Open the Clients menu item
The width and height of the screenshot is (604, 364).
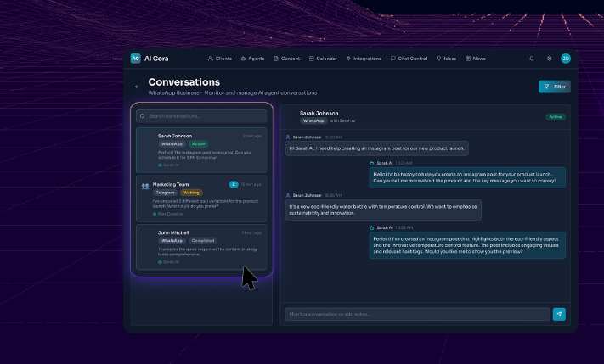pyautogui.click(x=219, y=59)
